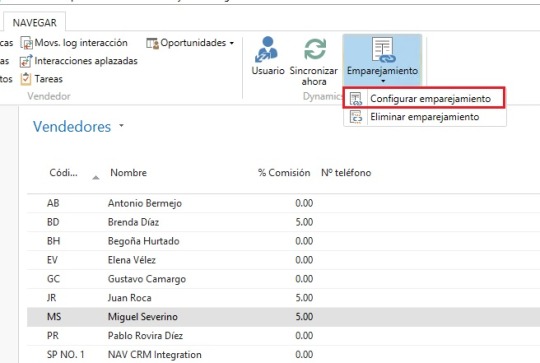Open the NAVEGAR ribbon tab

[x=34, y=23]
